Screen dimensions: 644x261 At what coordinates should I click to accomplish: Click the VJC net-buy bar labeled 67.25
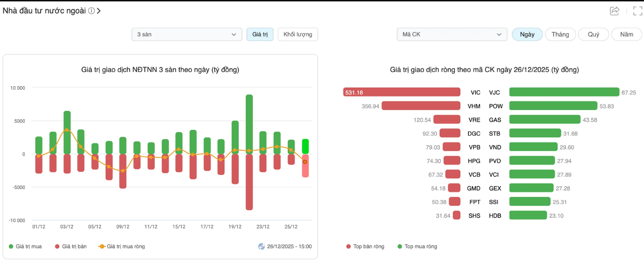pyautogui.click(x=564, y=92)
